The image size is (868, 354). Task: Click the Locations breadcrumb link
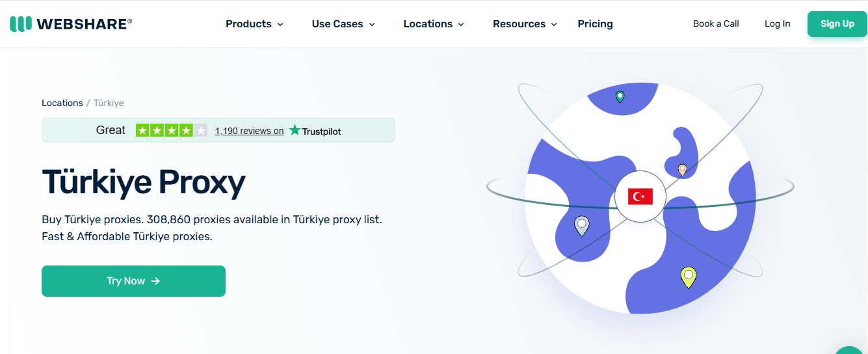62,103
